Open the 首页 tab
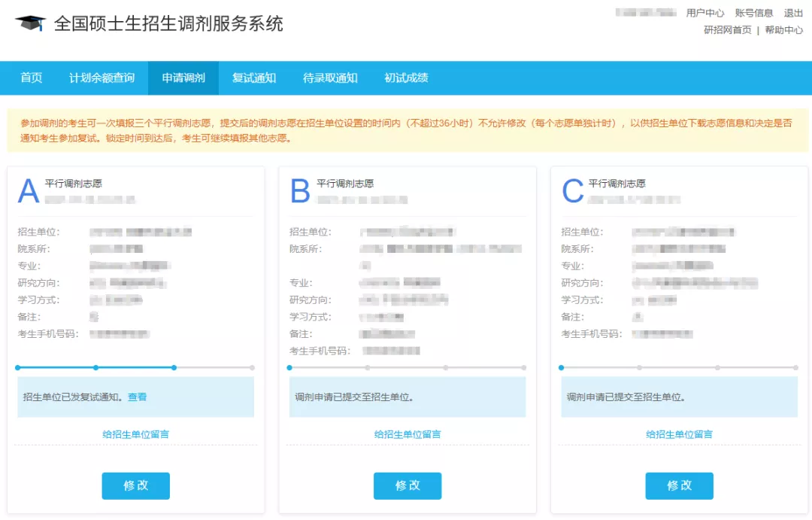Screen dimensions: 812x520 pyautogui.click(x=32, y=78)
